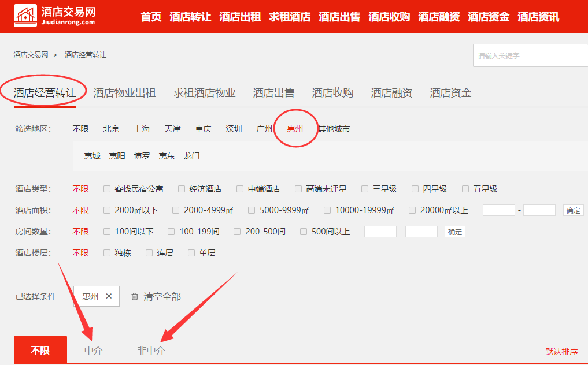This screenshot has height=365, width=588.
Task: Filter by region 上海
Action: point(142,129)
